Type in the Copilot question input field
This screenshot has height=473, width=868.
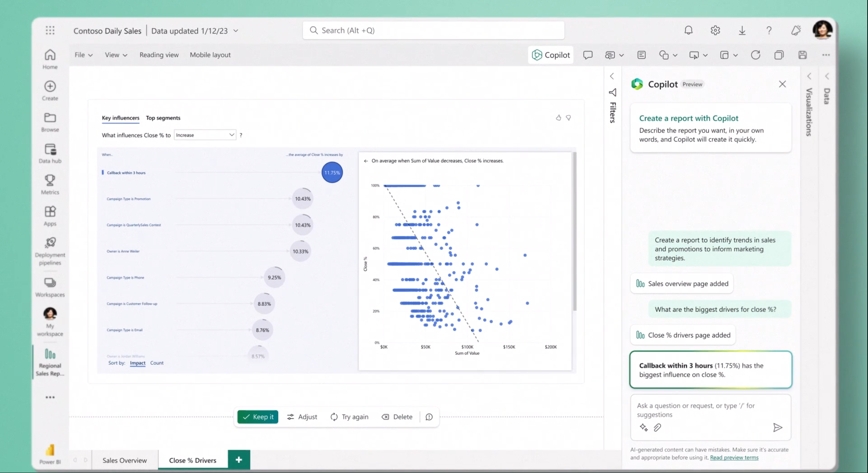pos(698,410)
